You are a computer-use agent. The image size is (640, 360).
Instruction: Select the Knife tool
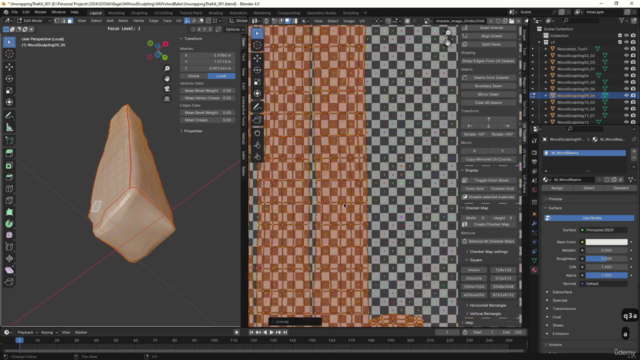click(x=9, y=200)
